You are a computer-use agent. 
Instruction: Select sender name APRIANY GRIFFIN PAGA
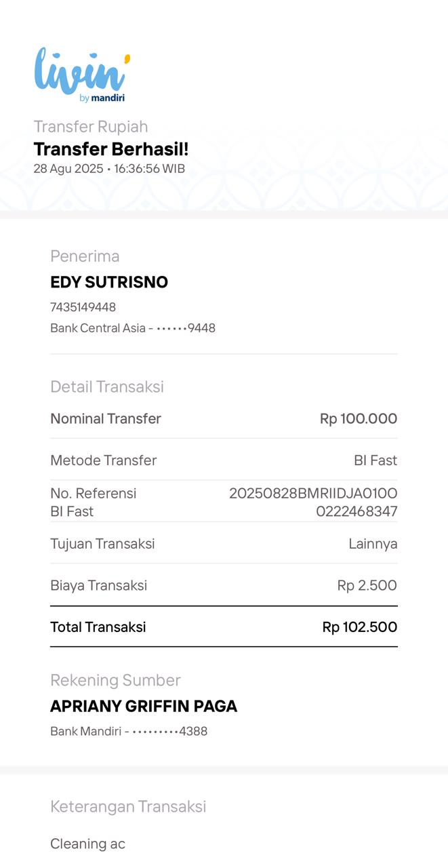(144, 706)
